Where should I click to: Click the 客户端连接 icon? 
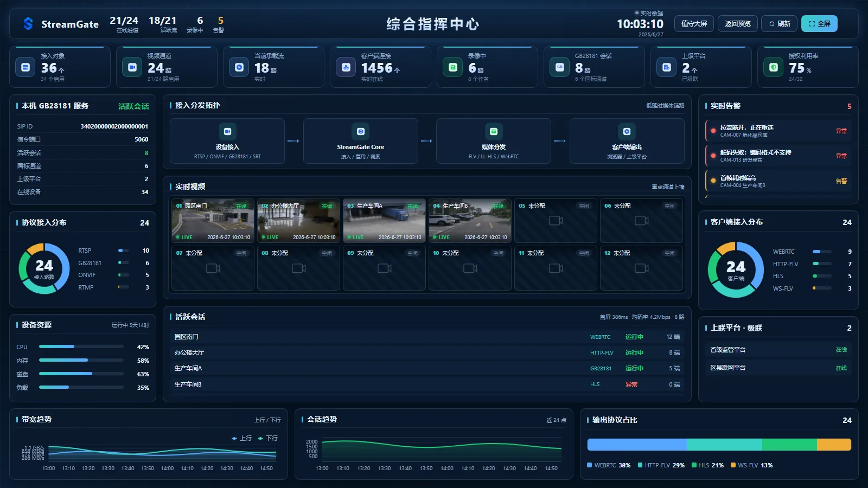click(346, 67)
